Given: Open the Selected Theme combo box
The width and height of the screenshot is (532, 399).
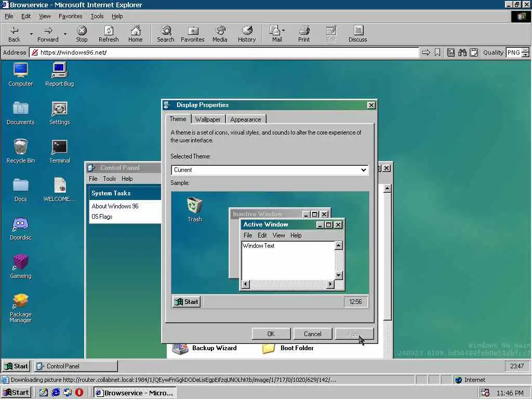Looking at the screenshot, I should (270, 170).
